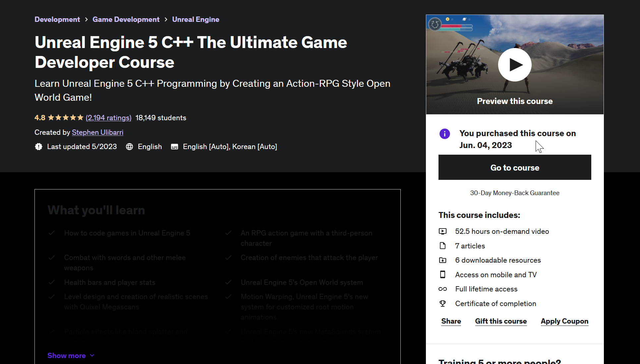Screen dimensions: 640x364
Task: Click the Show more chevron arrow
Action: click(x=92, y=355)
